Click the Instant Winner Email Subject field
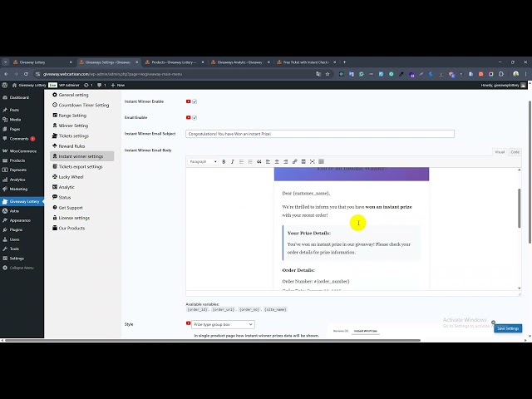The image size is (532, 399). point(320,134)
